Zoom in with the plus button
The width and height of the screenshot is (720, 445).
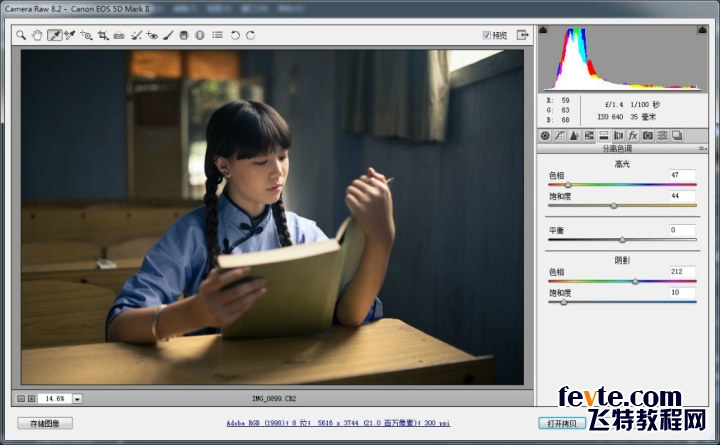pyautogui.click(x=31, y=399)
